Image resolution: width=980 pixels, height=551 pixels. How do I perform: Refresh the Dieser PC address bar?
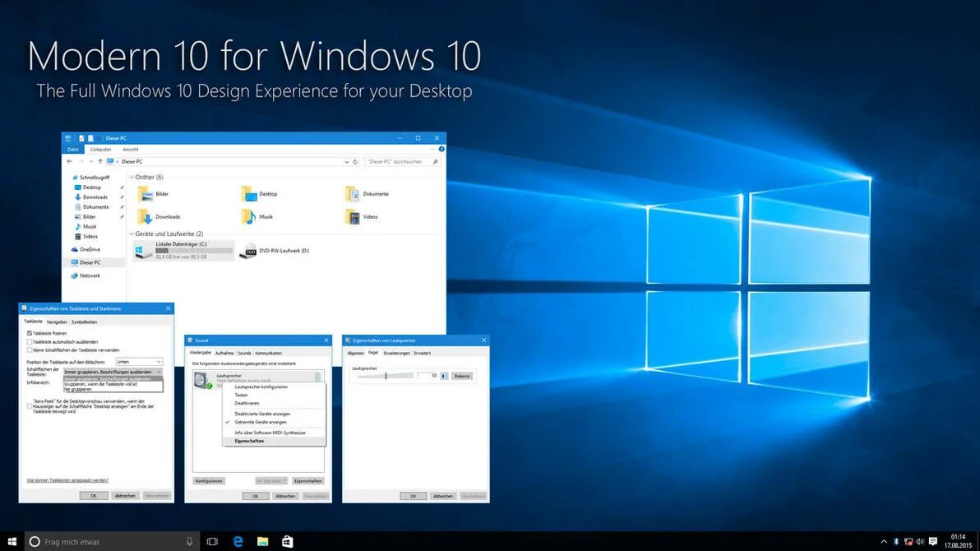(x=355, y=161)
